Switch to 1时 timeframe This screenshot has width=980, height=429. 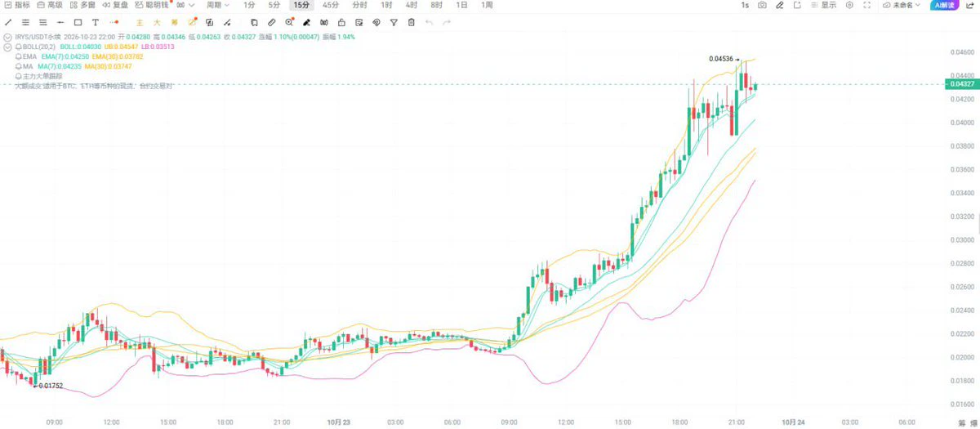click(386, 5)
